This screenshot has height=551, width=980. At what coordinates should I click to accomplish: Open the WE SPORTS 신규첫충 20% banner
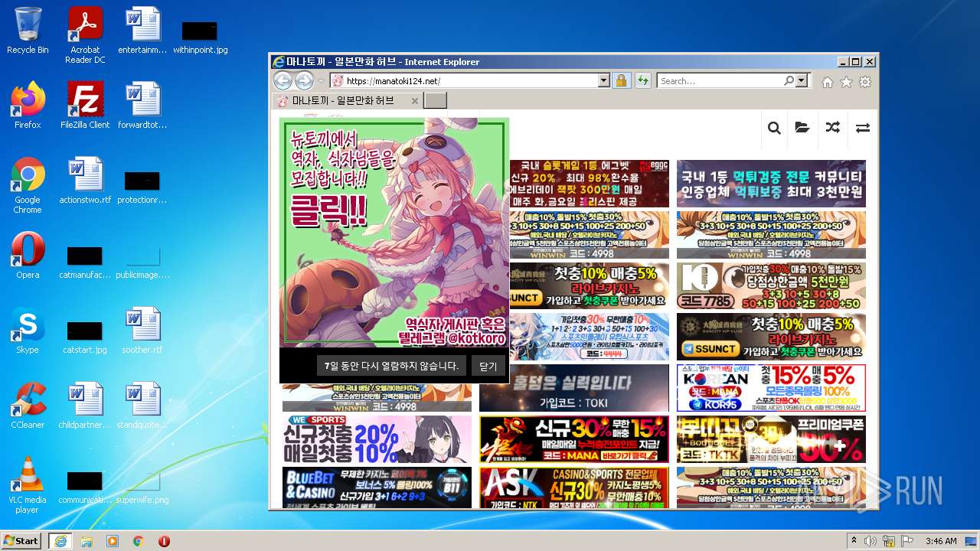pyautogui.click(x=377, y=439)
